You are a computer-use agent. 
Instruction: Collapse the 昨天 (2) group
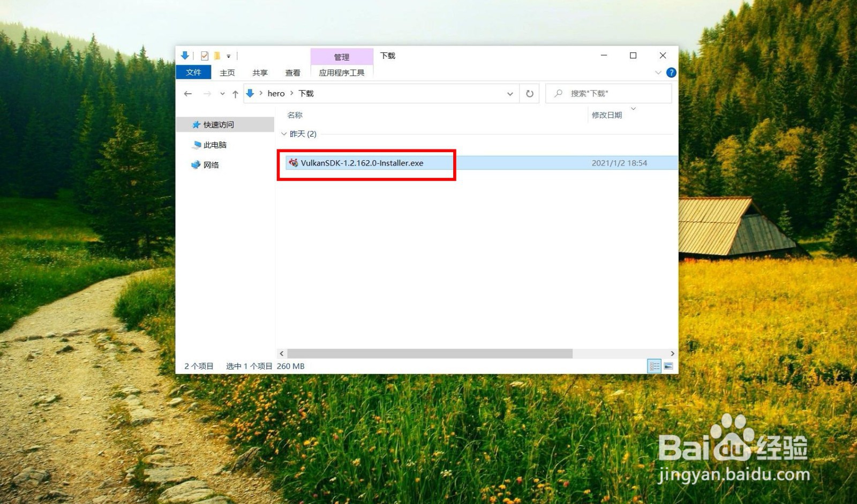(x=284, y=134)
